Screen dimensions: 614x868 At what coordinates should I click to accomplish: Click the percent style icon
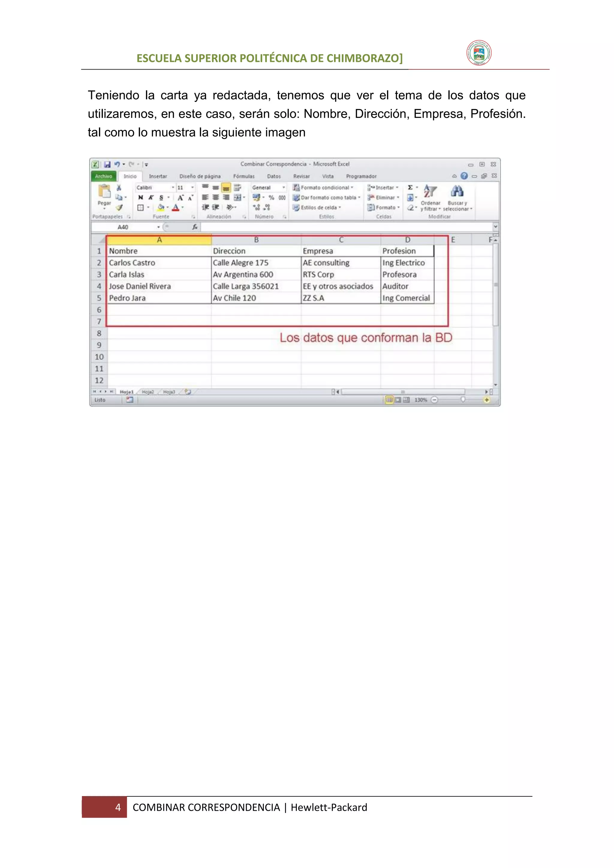[271, 197]
